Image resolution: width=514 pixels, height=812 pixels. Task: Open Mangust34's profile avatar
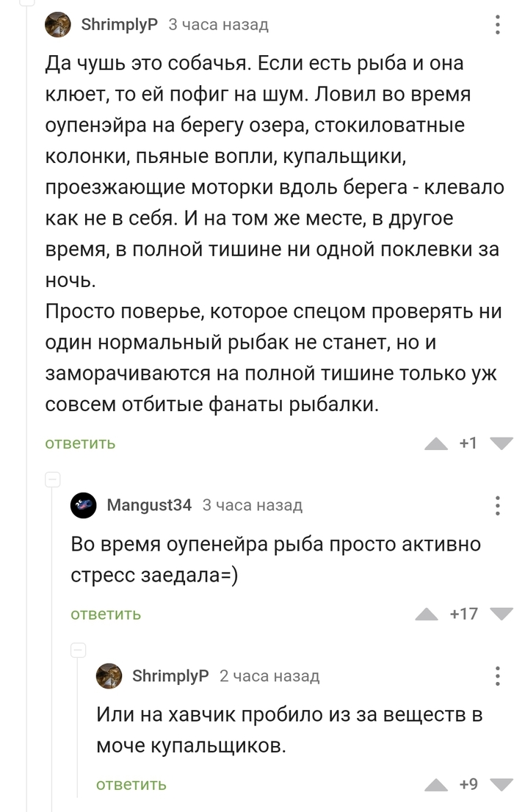coord(83,504)
